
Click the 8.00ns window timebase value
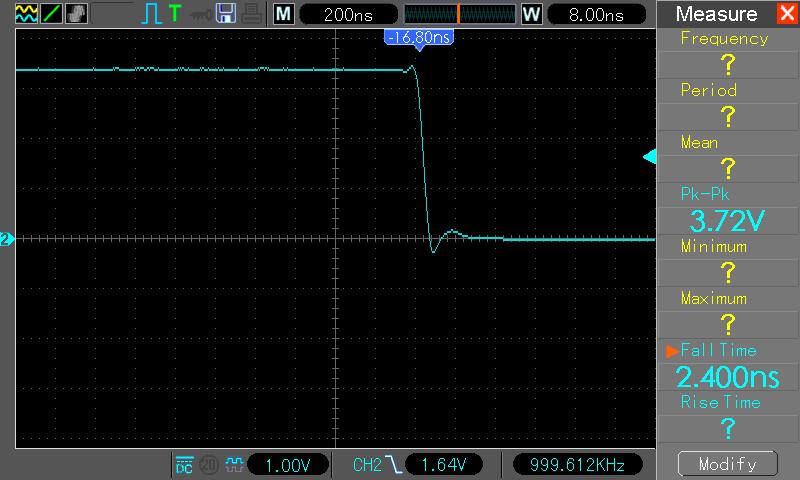point(596,14)
